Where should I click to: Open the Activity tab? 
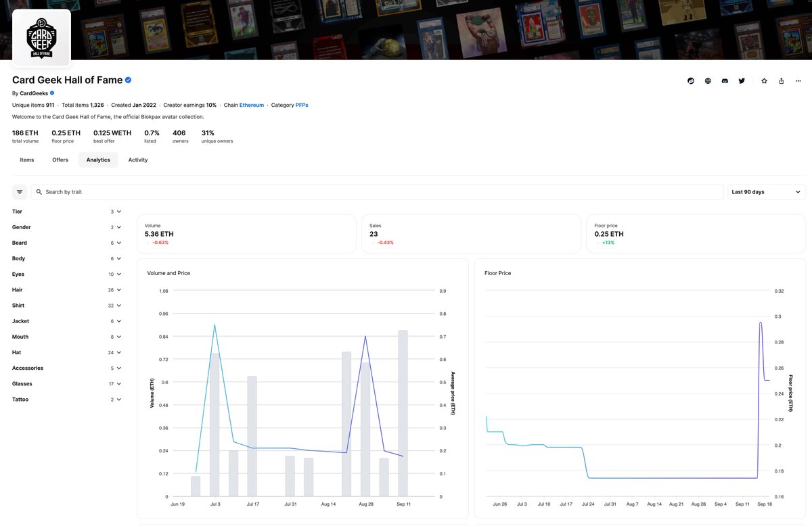click(x=138, y=160)
